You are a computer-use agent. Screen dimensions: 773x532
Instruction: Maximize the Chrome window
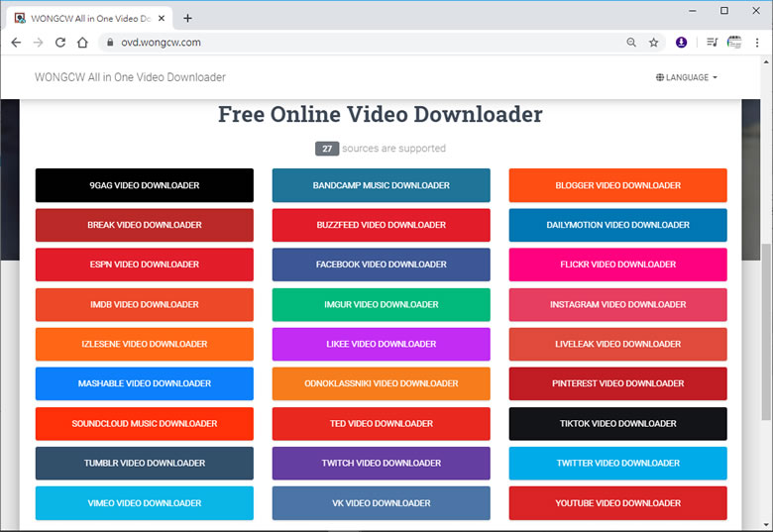pyautogui.click(x=724, y=10)
